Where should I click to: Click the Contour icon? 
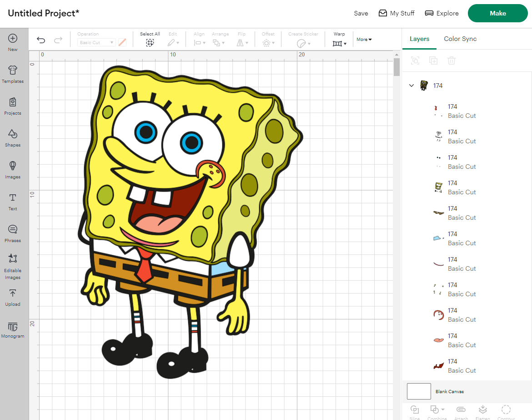click(506, 410)
